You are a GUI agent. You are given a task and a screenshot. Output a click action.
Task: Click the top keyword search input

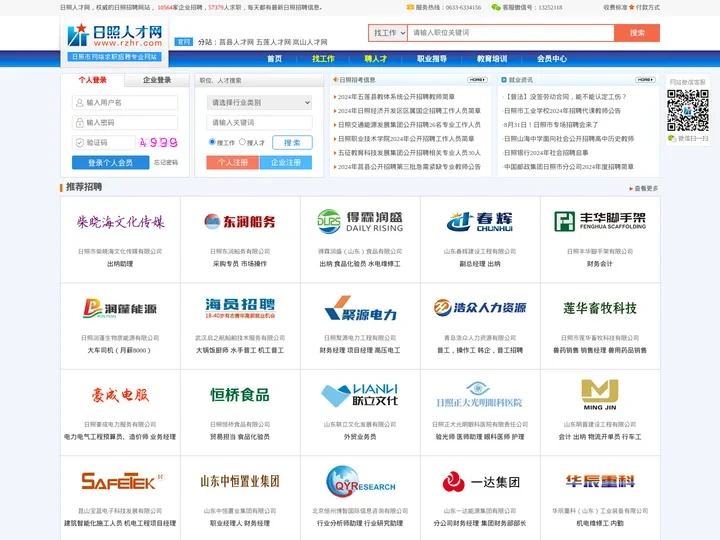pos(511,33)
